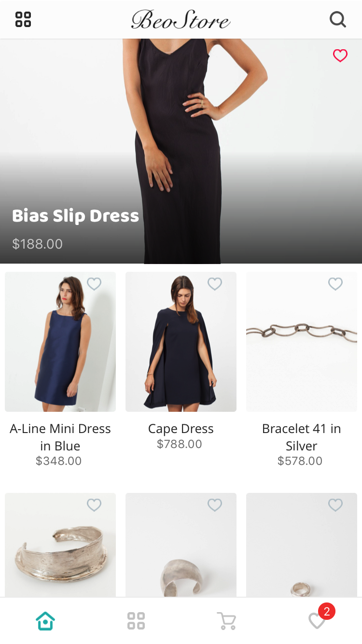The width and height of the screenshot is (362, 644).
Task: Tap heart on middle cuff bracelet
Action: [x=215, y=505]
